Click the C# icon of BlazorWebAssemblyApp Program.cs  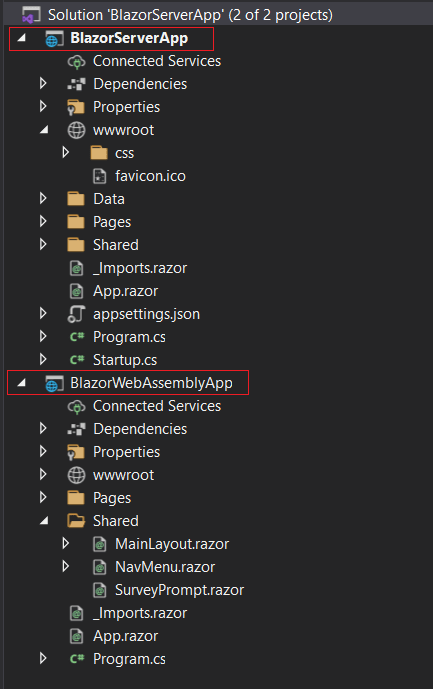77,659
